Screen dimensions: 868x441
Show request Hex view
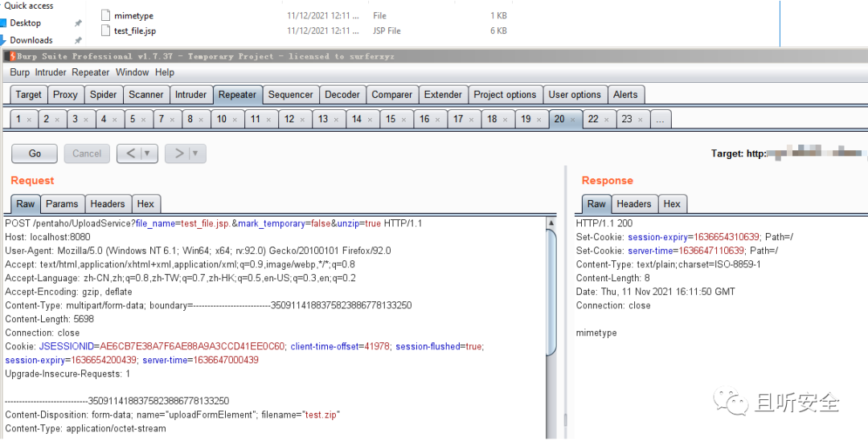pos(145,203)
